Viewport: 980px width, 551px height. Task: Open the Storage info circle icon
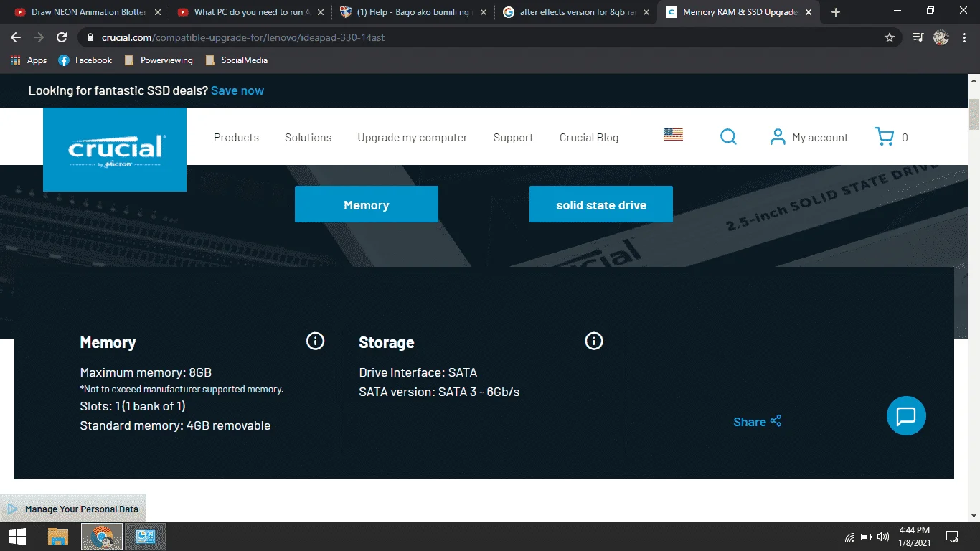[x=594, y=341]
